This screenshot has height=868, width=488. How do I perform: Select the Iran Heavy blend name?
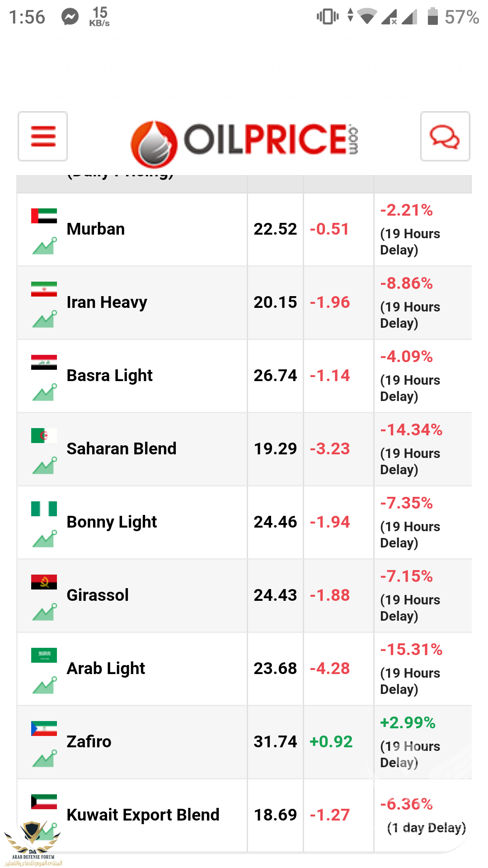click(107, 302)
